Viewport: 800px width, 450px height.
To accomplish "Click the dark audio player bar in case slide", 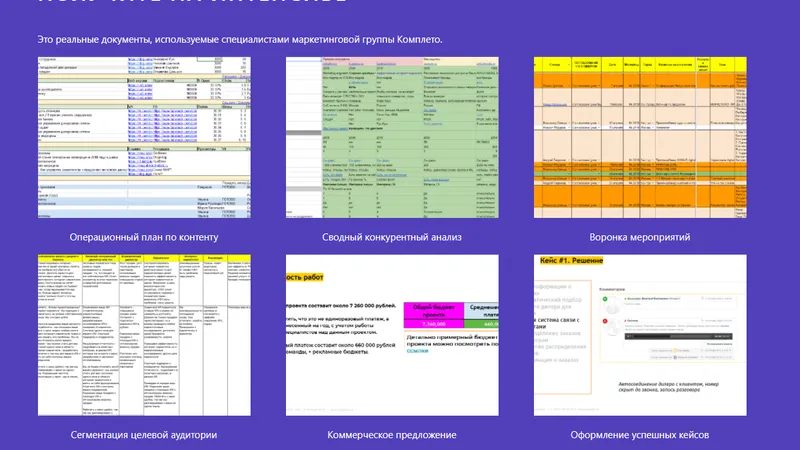I will [679, 336].
